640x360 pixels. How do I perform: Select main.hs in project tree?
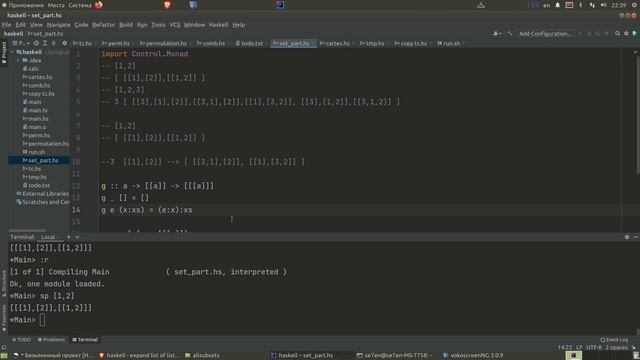36,119
